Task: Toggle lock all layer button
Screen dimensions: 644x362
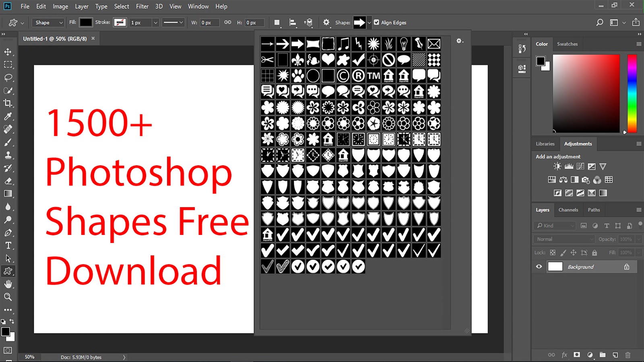Action: pos(594,253)
